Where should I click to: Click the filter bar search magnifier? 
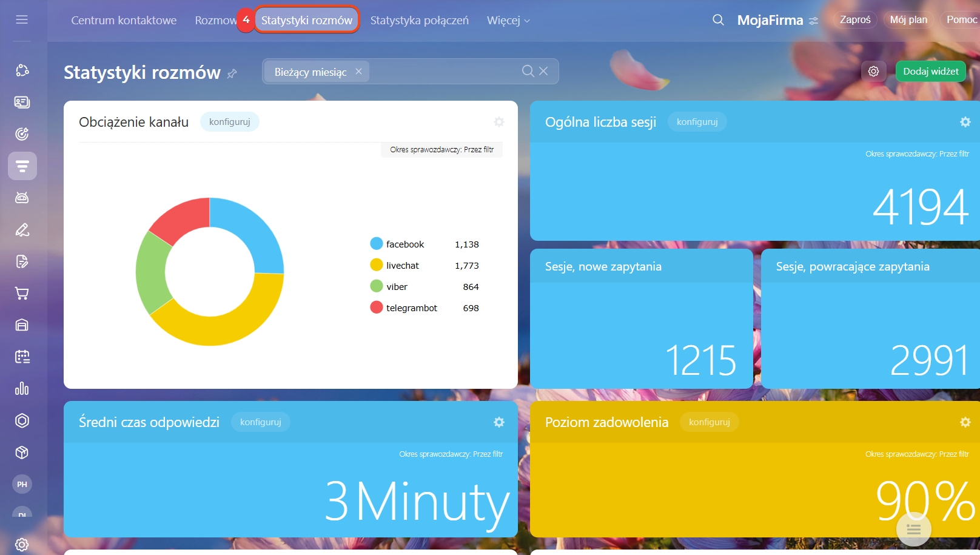click(x=528, y=72)
